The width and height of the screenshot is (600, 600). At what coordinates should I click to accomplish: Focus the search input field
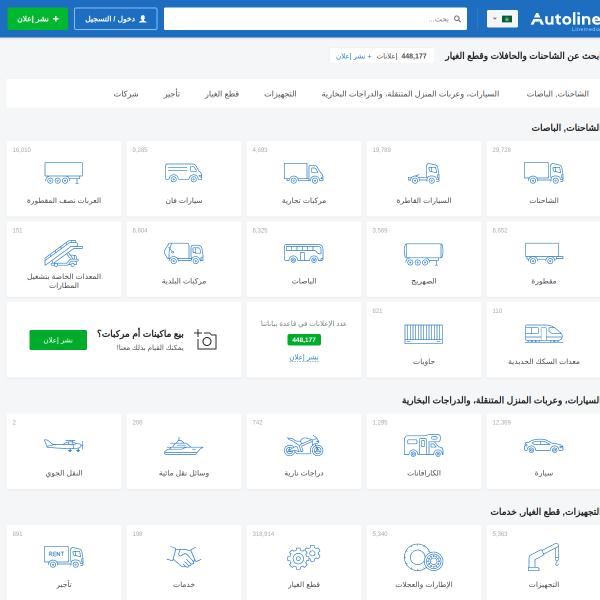[x=315, y=19]
